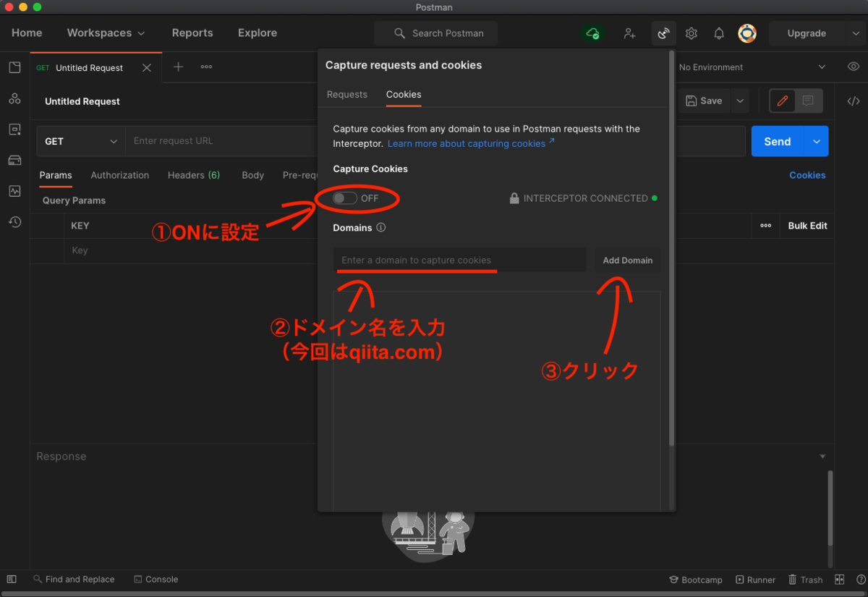
Task: Open the comments icon
Action: (x=808, y=101)
